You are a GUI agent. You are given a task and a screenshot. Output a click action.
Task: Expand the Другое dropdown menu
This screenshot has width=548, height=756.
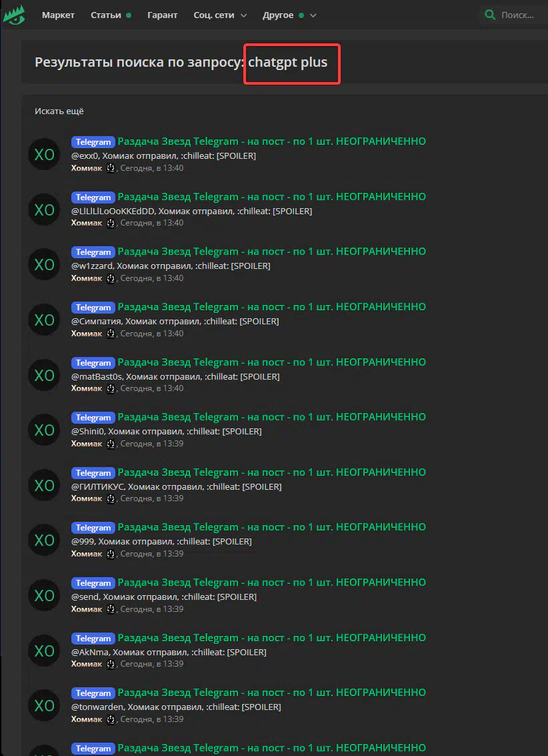coord(289,15)
